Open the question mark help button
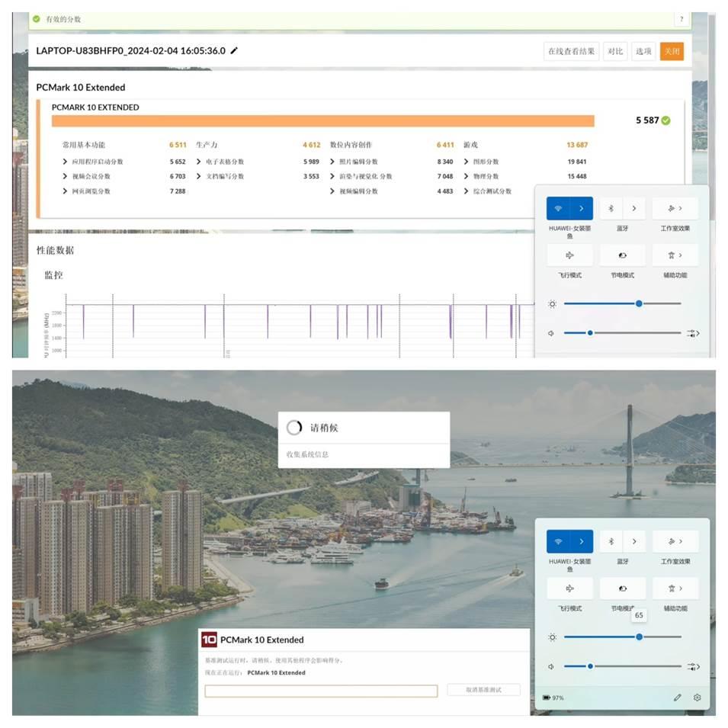 pos(681,19)
